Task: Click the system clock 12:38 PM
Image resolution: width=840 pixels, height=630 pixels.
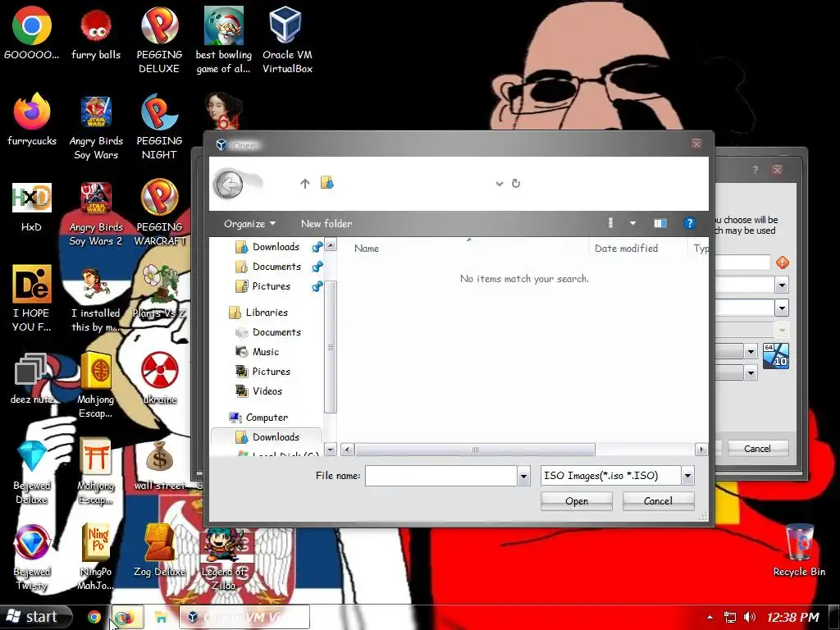Action: point(793,618)
